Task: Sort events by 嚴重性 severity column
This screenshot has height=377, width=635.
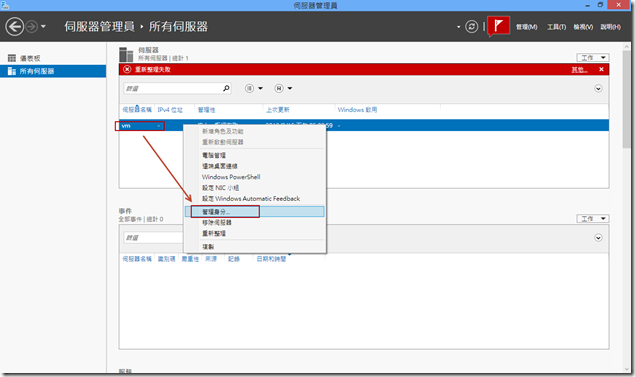Action: 190,259
